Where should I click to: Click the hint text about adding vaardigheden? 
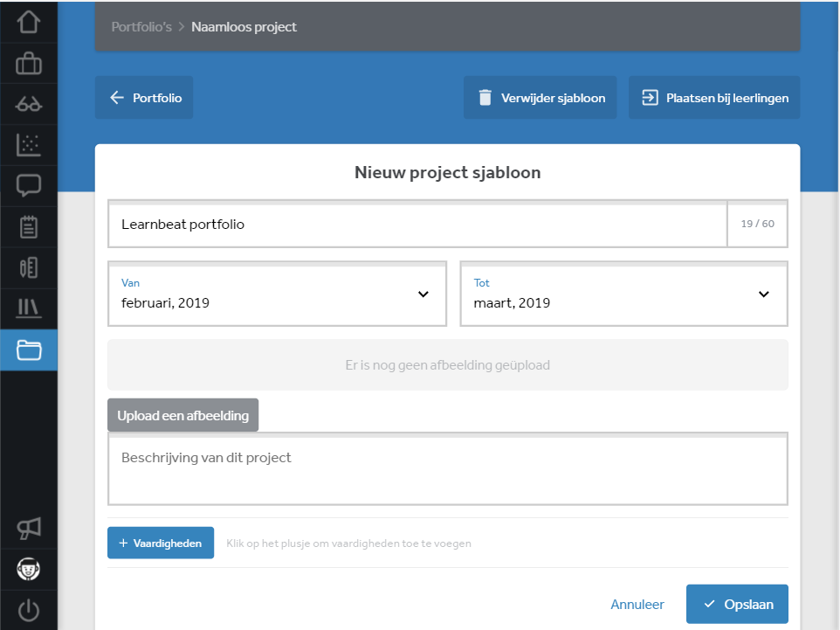coord(348,543)
